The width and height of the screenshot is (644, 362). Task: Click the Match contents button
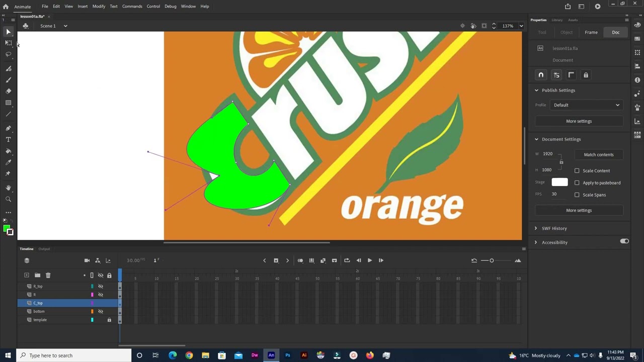[x=599, y=154]
